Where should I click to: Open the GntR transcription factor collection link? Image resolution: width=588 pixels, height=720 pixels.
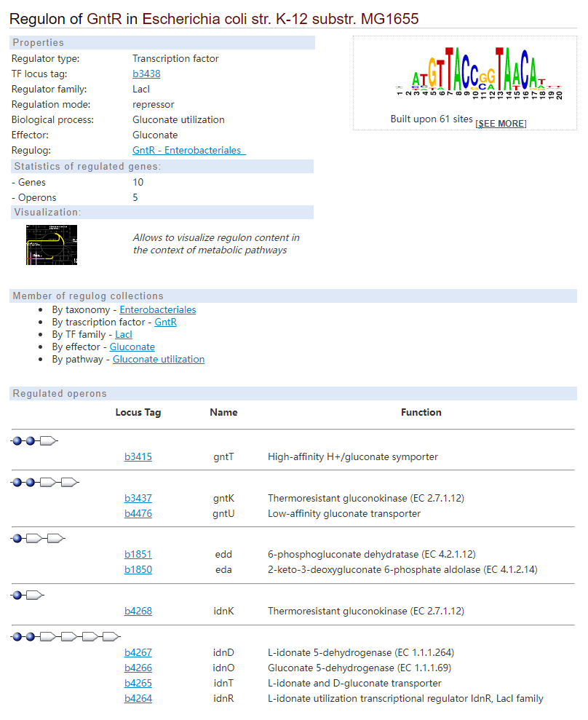click(x=165, y=322)
